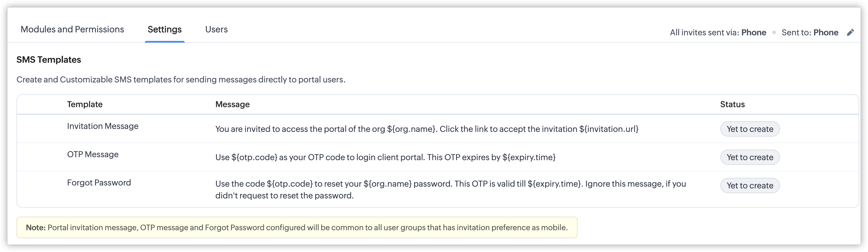The image size is (868, 252).
Task: Click the yellow Note banner
Action: tap(297, 227)
